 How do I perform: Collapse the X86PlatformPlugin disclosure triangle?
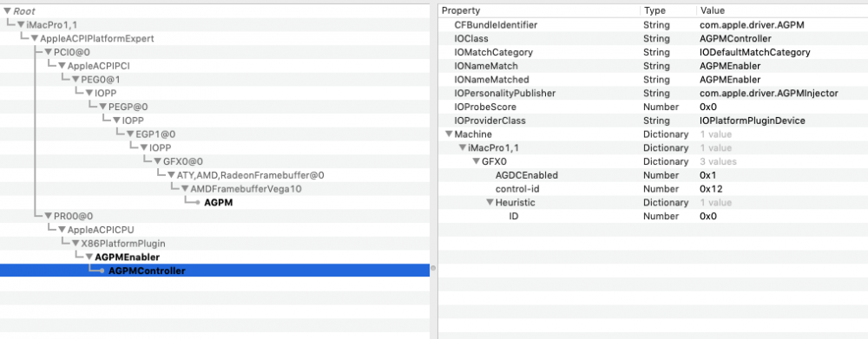point(76,244)
